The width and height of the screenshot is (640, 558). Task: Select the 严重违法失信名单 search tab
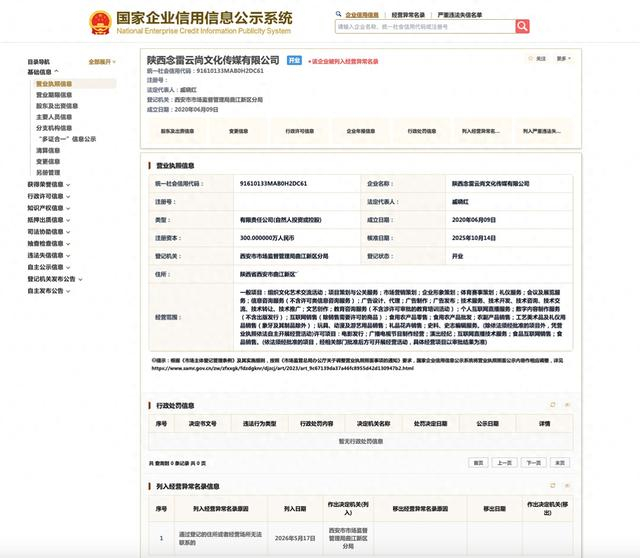point(460,15)
